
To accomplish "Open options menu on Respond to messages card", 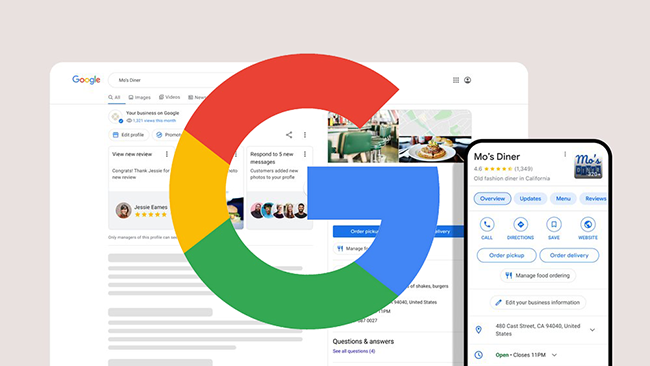I will click(x=305, y=154).
